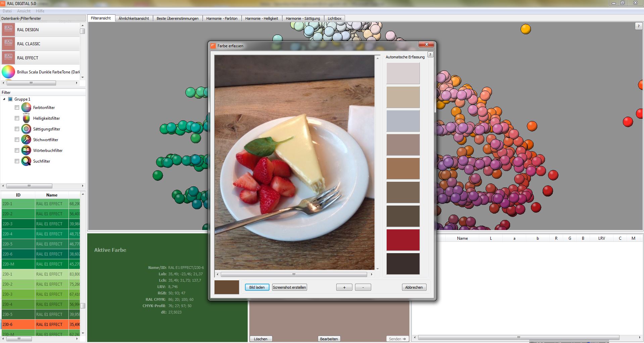This screenshot has width=644, height=343.
Task: Open the Lichtbox tab
Action: tap(335, 18)
